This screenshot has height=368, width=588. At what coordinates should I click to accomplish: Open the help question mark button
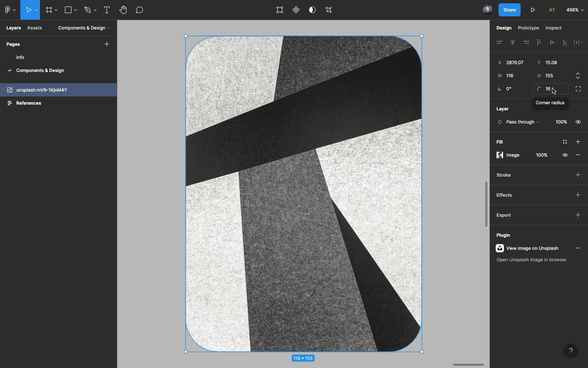(x=571, y=351)
